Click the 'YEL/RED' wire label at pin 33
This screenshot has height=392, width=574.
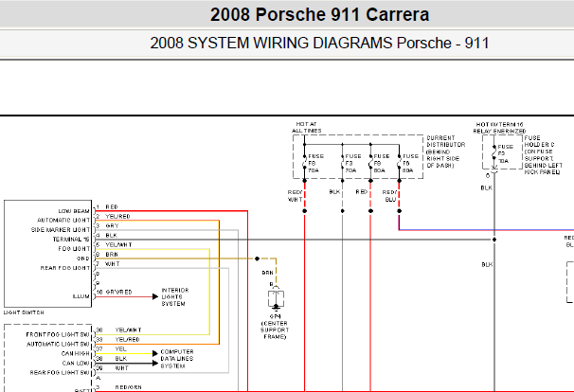click(x=127, y=340)
